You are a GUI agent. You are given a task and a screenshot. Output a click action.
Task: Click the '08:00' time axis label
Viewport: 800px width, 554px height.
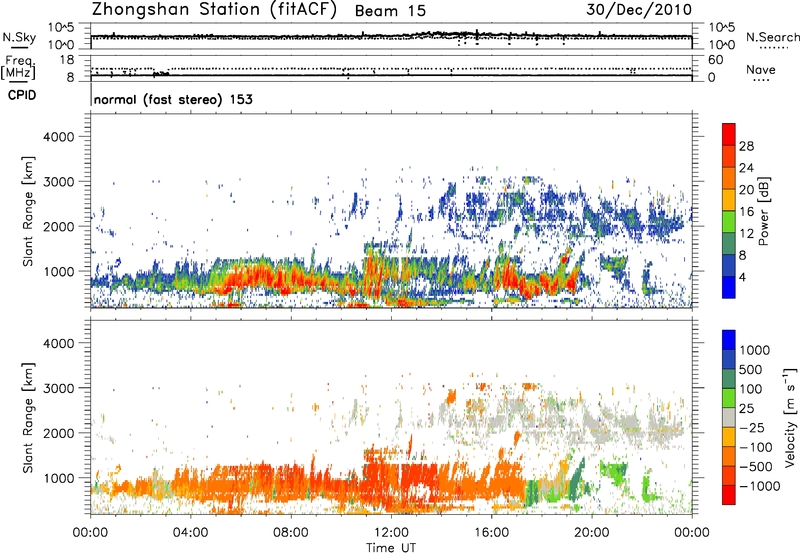point(291,533)
